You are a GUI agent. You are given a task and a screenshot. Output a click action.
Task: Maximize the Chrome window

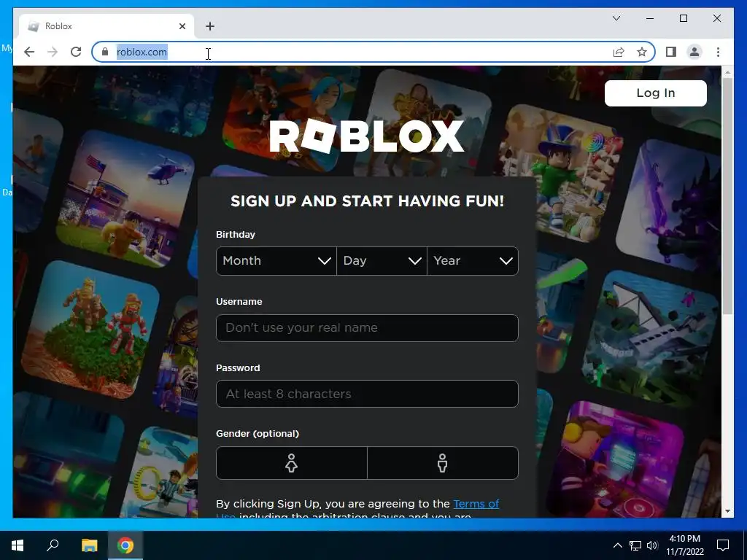[x=683, y=18]
